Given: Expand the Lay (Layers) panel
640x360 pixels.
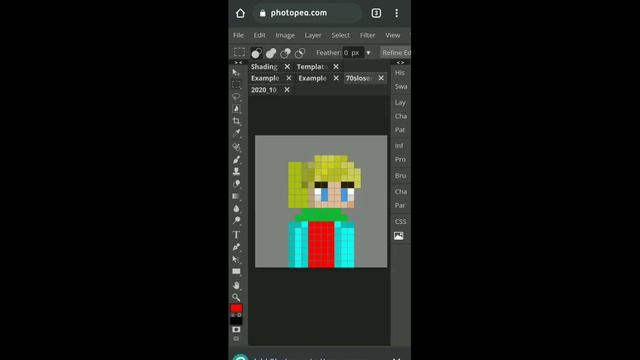Looking at the screenshot, I should click(x=400, y=102).
